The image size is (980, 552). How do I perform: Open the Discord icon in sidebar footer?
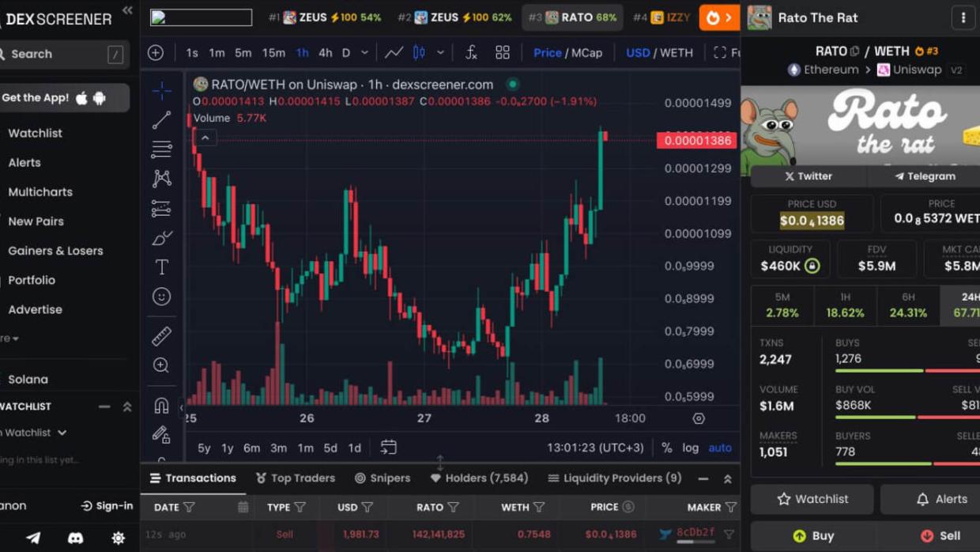pos(76,538)
